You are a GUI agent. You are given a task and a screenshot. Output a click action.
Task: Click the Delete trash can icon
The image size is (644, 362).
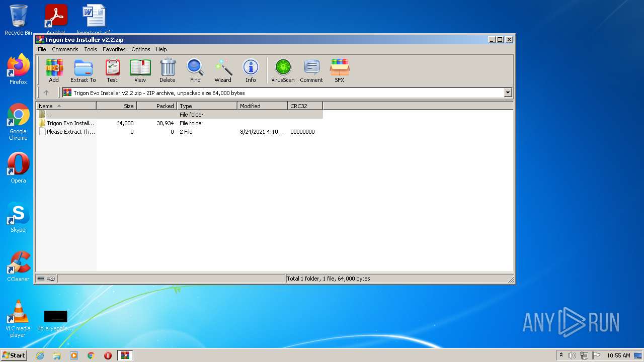[x=168, y=71]
